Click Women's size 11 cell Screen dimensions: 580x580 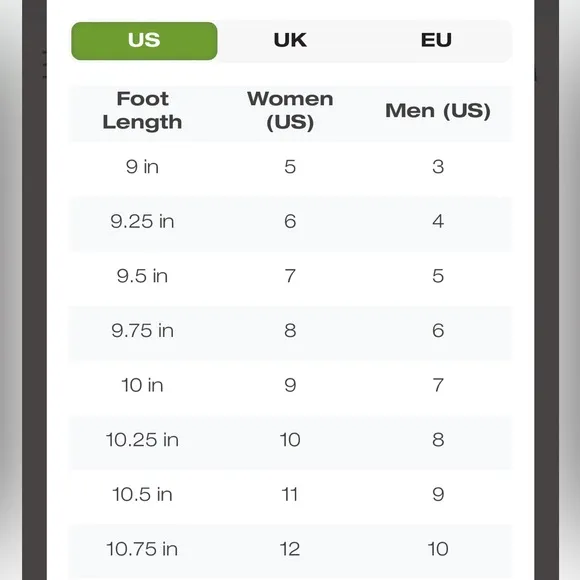290,495
